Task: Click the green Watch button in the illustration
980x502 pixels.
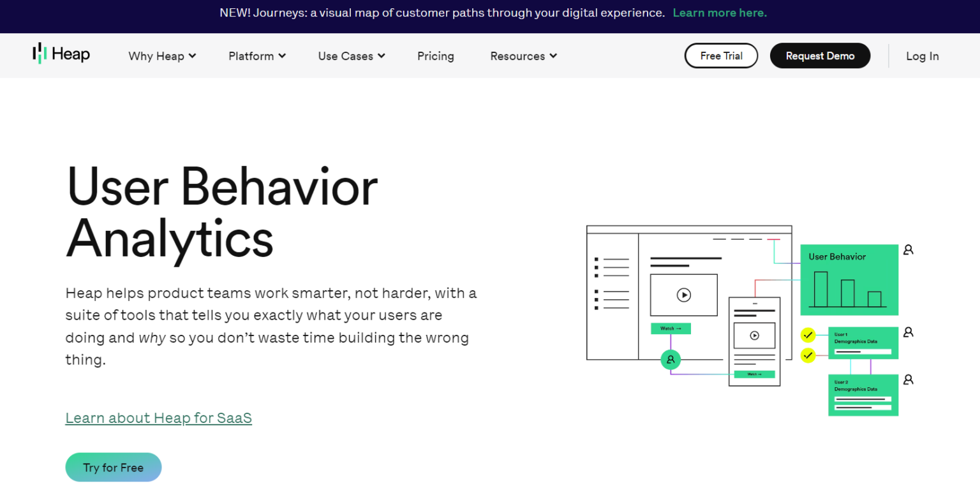Action: point(671,328)
